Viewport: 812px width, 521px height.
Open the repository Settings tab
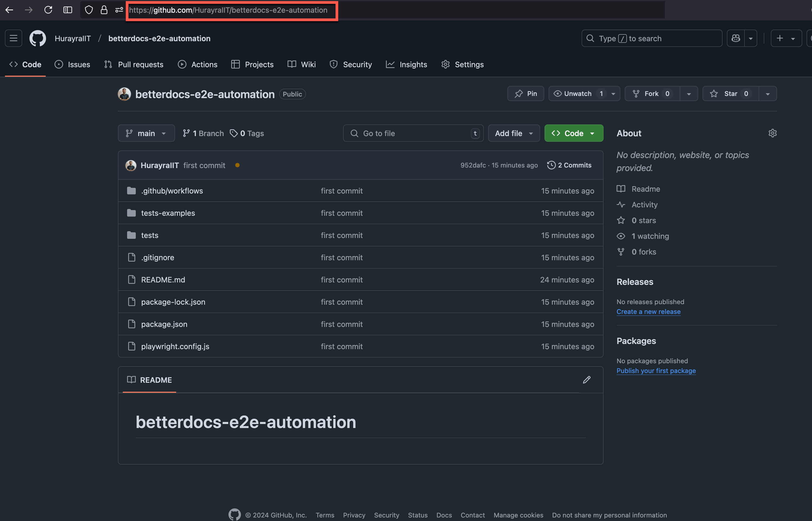463,64
